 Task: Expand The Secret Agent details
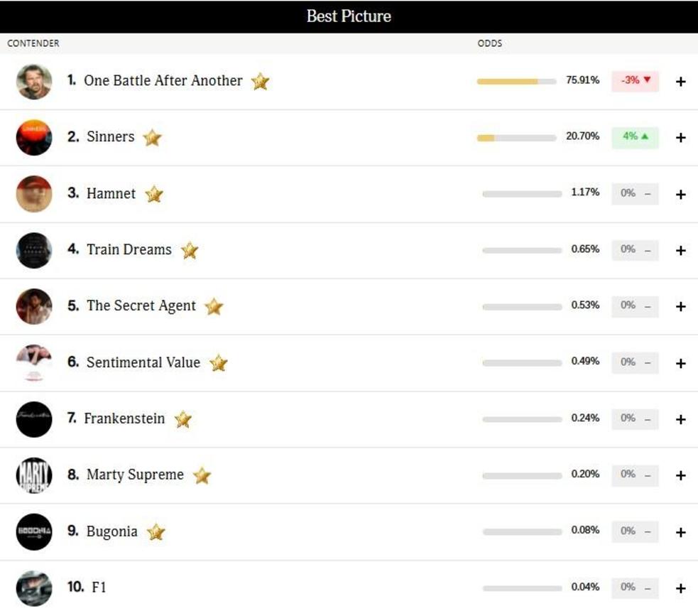680,306
